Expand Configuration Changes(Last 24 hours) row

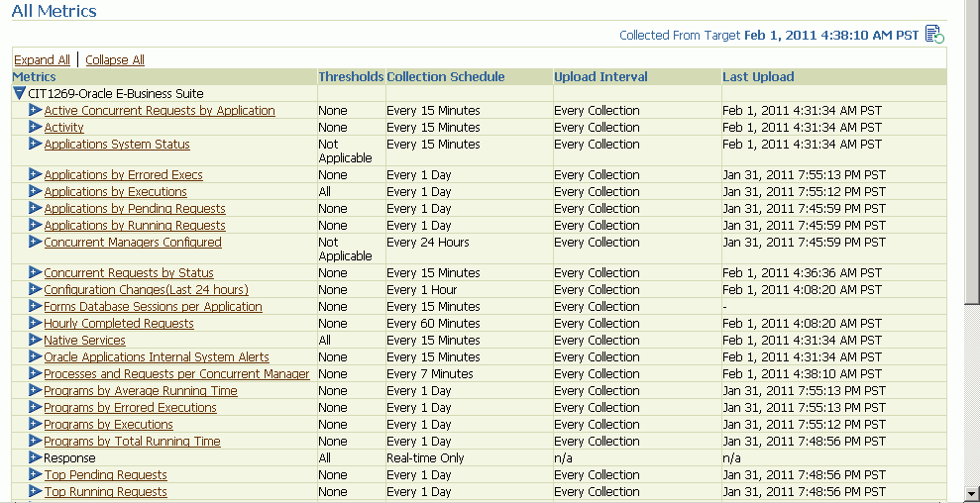(36, 289)
